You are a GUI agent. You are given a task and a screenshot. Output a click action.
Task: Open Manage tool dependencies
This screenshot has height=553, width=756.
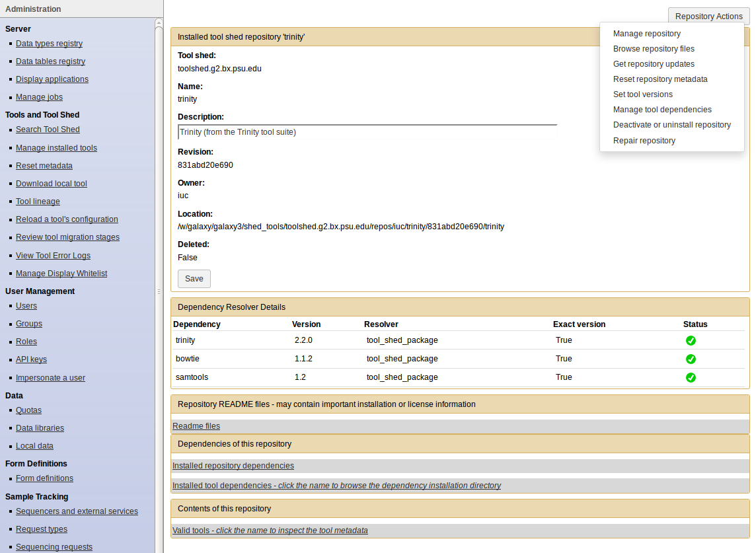coord(662,110)
